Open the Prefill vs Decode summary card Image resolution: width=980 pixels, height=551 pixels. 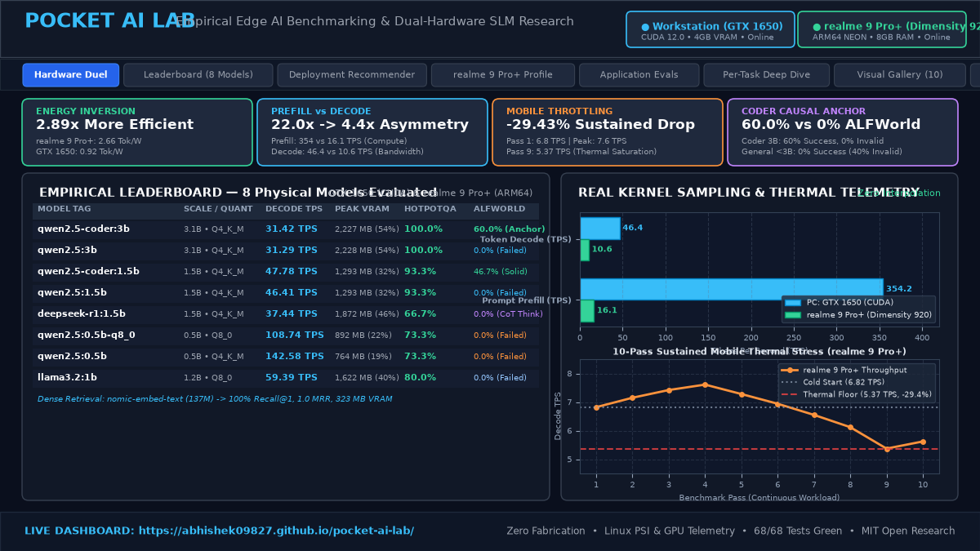[372, 132]
